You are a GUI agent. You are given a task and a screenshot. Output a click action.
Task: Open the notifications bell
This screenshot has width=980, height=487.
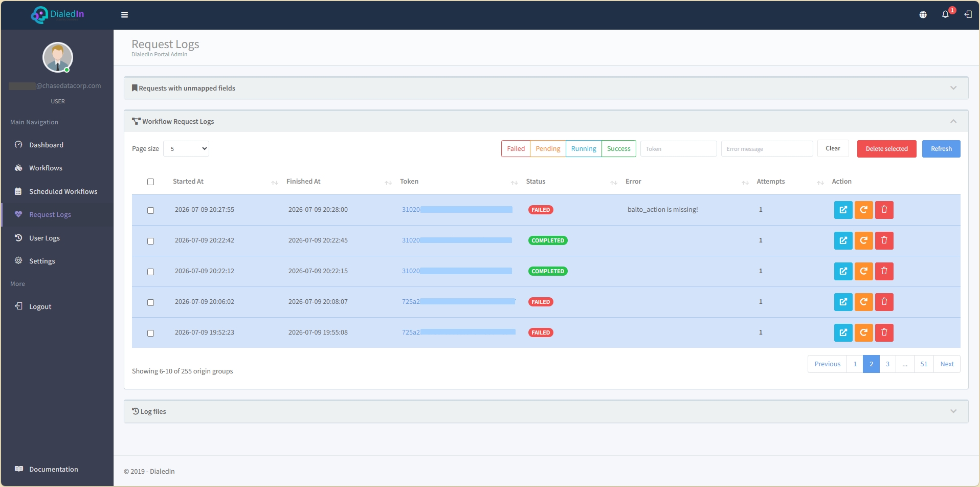(x=945, y=14)
